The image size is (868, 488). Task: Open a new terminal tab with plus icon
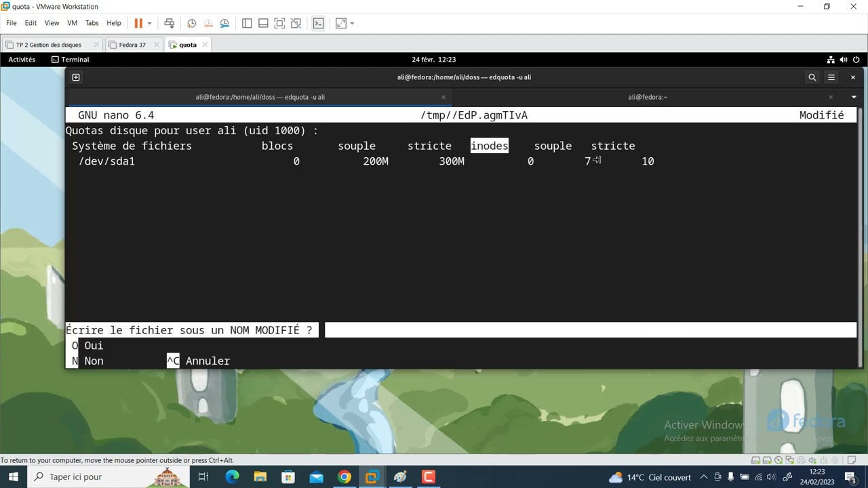tap(76, 77)
